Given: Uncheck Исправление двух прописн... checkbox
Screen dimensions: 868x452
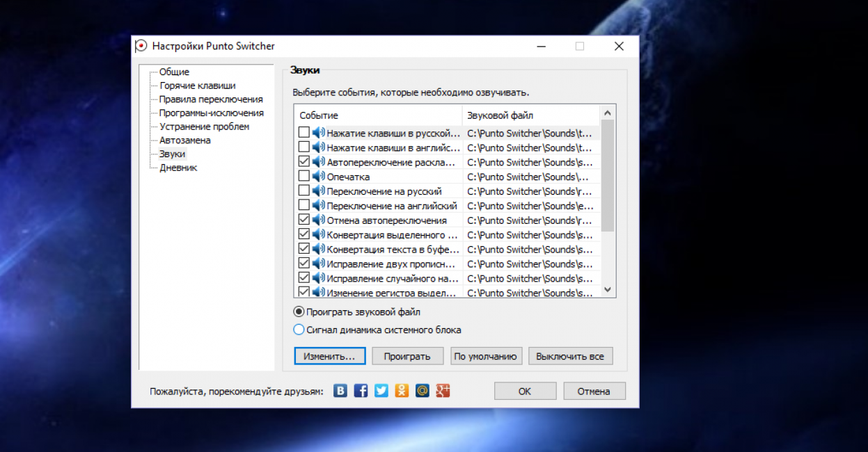Looking at the screenshot, I should [x=304, y=264].
